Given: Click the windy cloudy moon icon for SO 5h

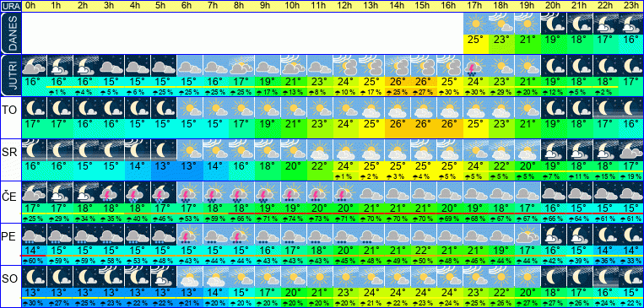Looking at the screenshot, I should (164, 277).
